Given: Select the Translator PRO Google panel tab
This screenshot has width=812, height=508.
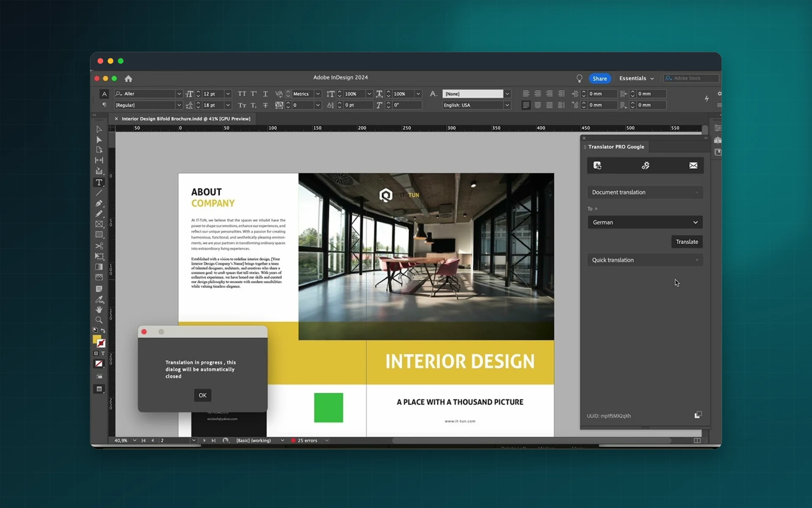Looking at the screenshot, I should pyautogui.click(x=616, y=147).
